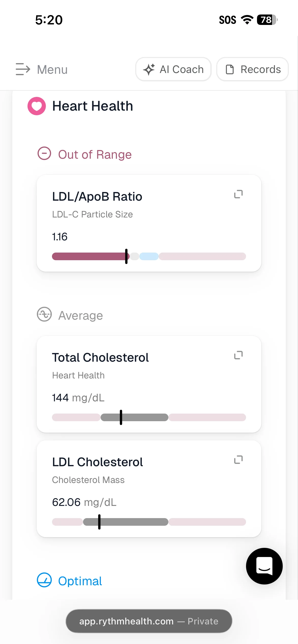This screenshot has width=298, height=644.
Task: Click the pink Heart Health icon
Action: 37,106
